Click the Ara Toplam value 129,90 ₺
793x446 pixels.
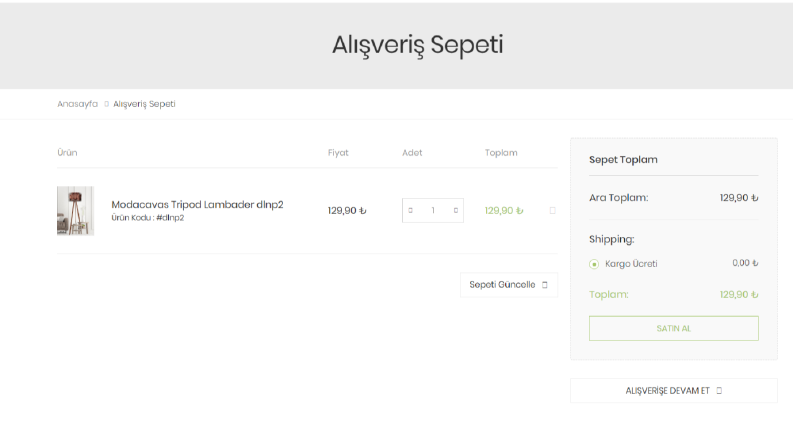click(739, 198)
